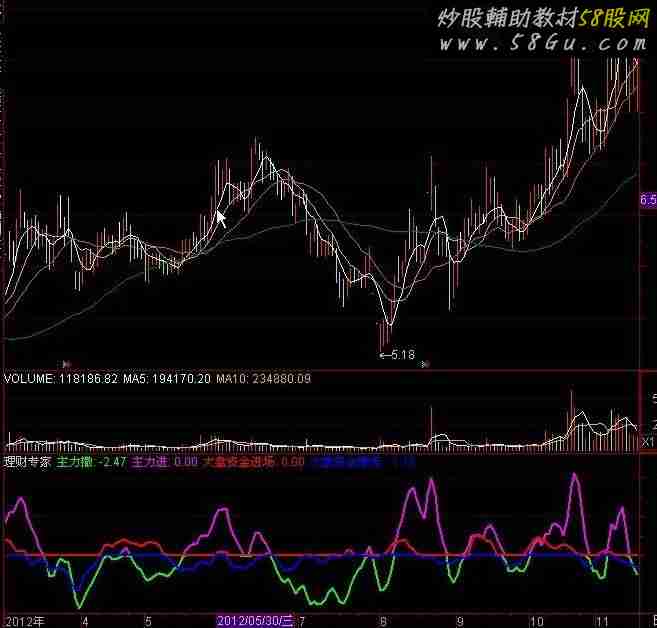Click the 5.18 low price marker

[x=398, y=354]
